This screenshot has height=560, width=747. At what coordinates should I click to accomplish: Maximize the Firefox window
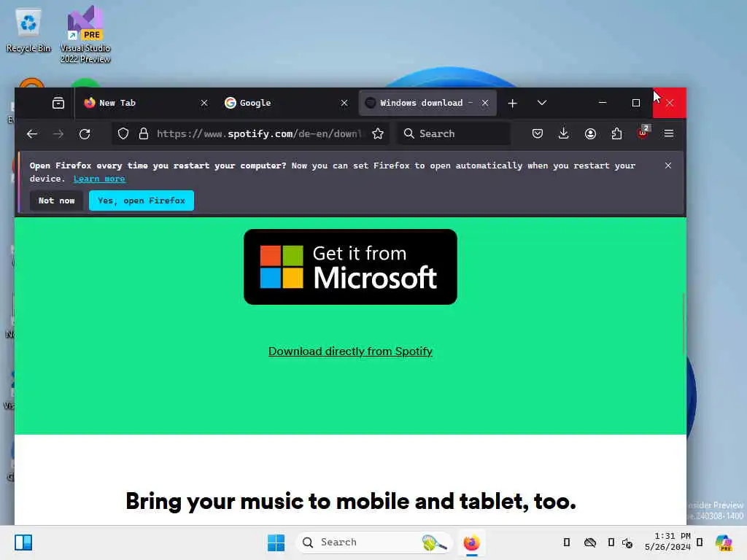tap(635, 103)
